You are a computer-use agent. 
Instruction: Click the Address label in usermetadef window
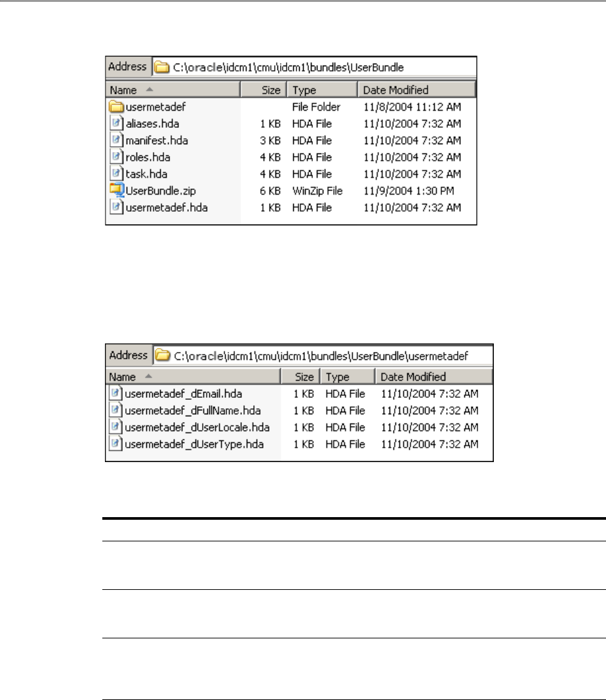(128, 355)
